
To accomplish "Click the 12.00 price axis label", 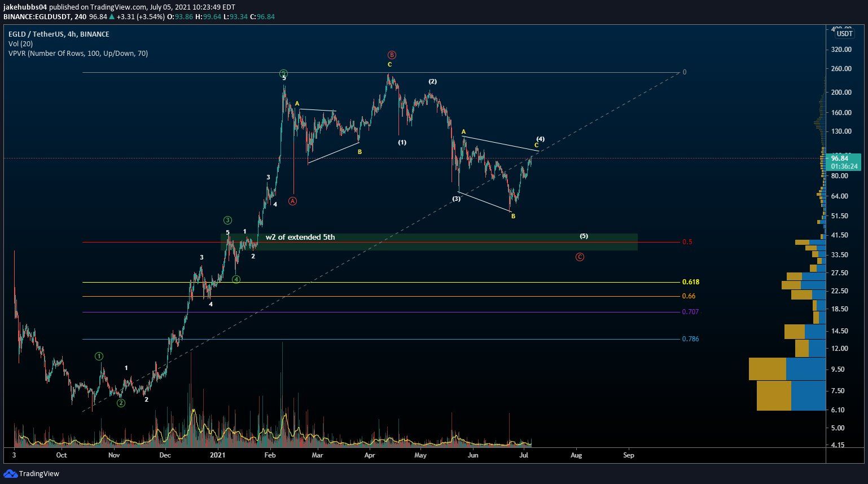I will 840,349.
